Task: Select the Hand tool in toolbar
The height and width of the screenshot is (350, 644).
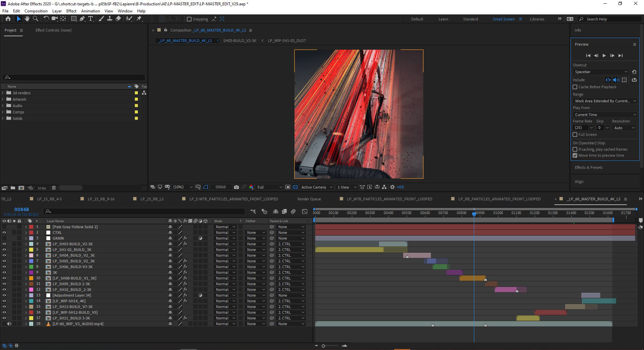Action: (27, 19)
